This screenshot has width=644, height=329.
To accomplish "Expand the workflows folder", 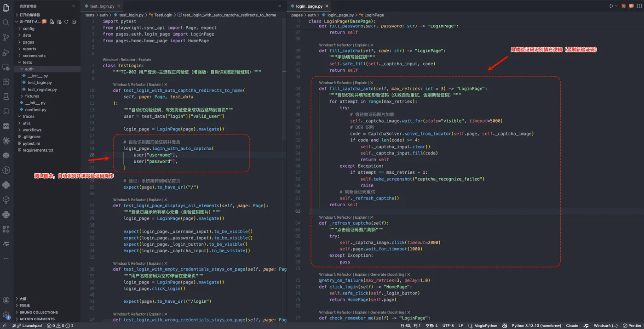I will tap(47, 130).
